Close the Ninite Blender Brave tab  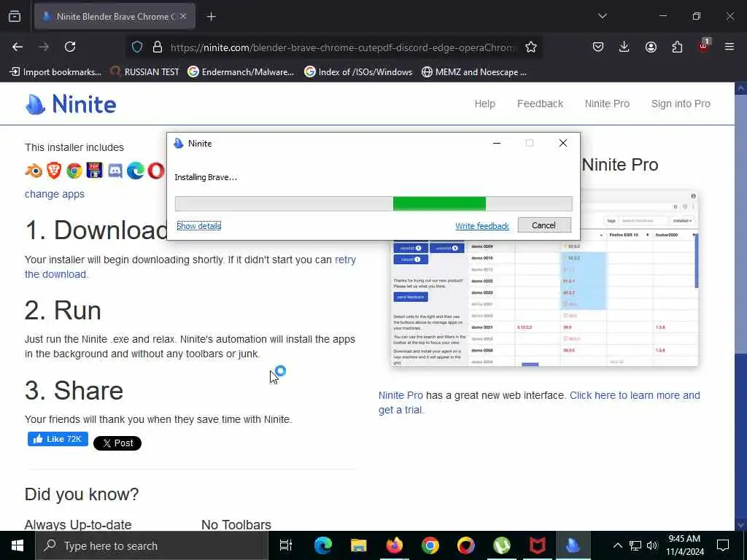click(183, 16)
